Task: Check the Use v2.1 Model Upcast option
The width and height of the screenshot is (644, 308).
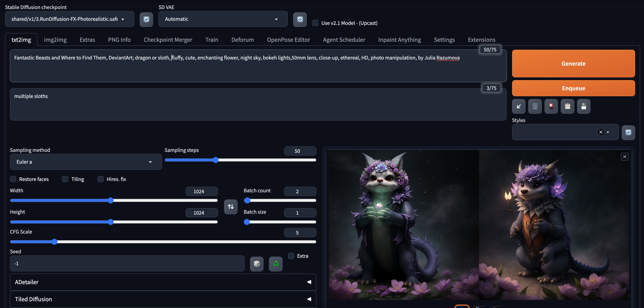Action: click(x=315, y=23)
